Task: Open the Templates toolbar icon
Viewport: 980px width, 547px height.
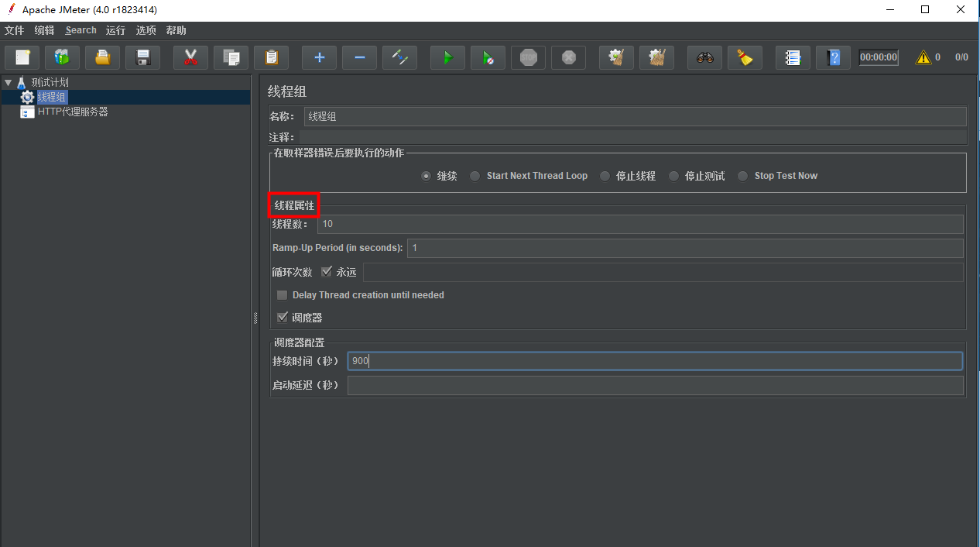Action: (63, 57)
